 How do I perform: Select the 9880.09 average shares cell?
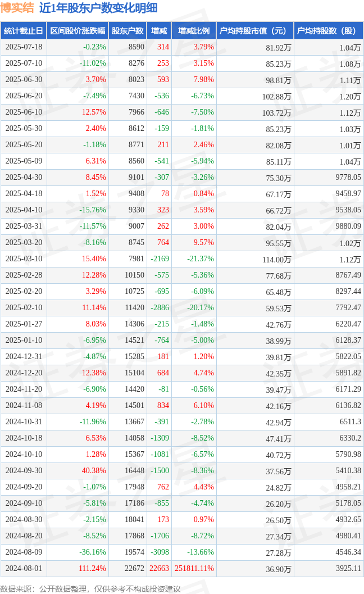point(348,226)
